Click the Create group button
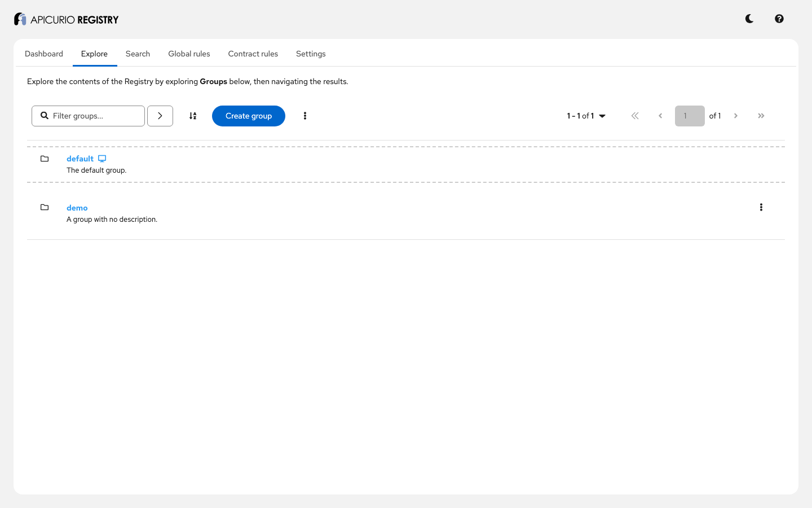Screen dimensions: 812x508 coord(249,116)
